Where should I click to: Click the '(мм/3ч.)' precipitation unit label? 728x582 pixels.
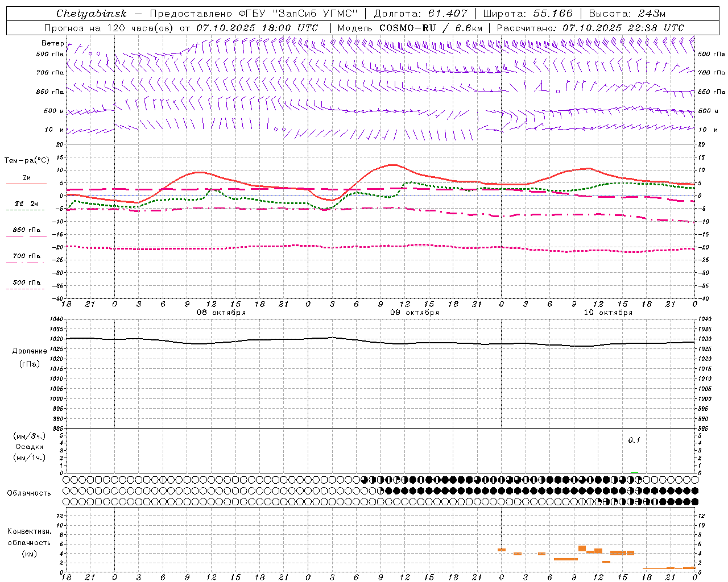(30, 436)
